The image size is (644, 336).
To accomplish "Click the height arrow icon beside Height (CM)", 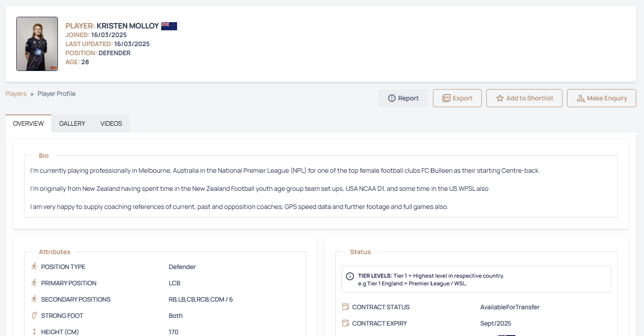I will [34, 332].
